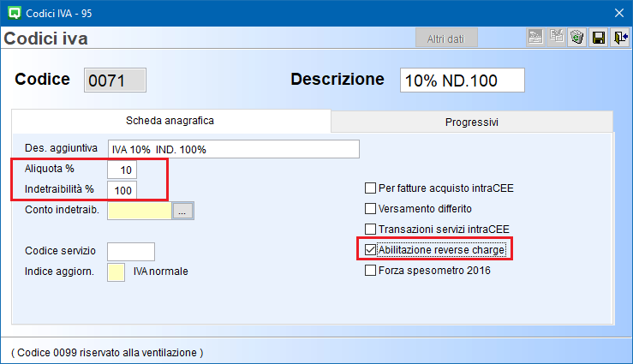Check Transazioni servizi intraCEE option

(x=371, y=229)
